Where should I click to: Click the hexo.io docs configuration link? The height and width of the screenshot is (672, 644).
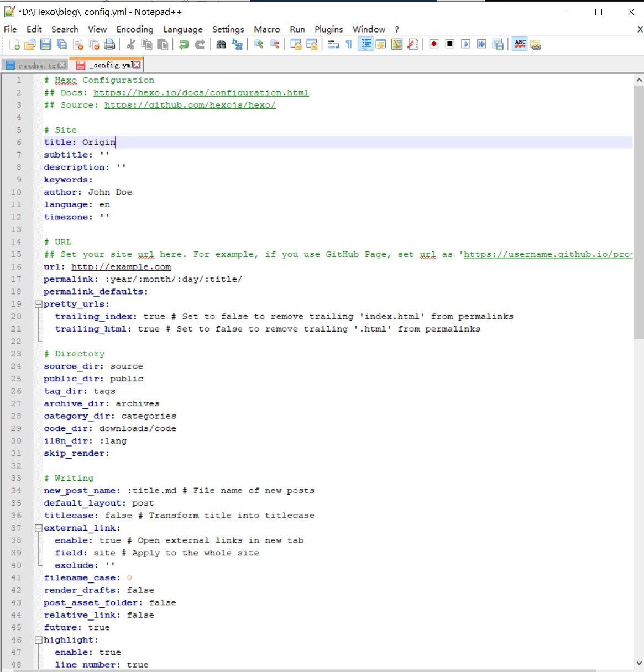click(x=201, y=93)
